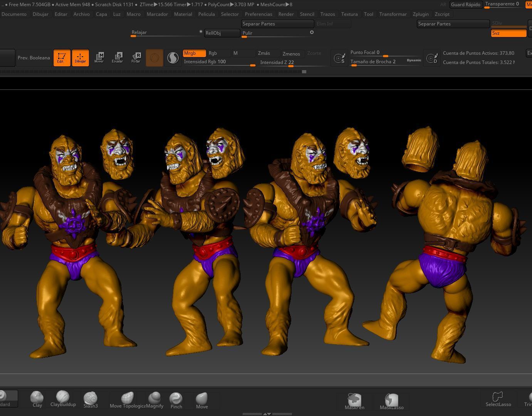
Task: Open the Material menu
Action: (183, 14)
